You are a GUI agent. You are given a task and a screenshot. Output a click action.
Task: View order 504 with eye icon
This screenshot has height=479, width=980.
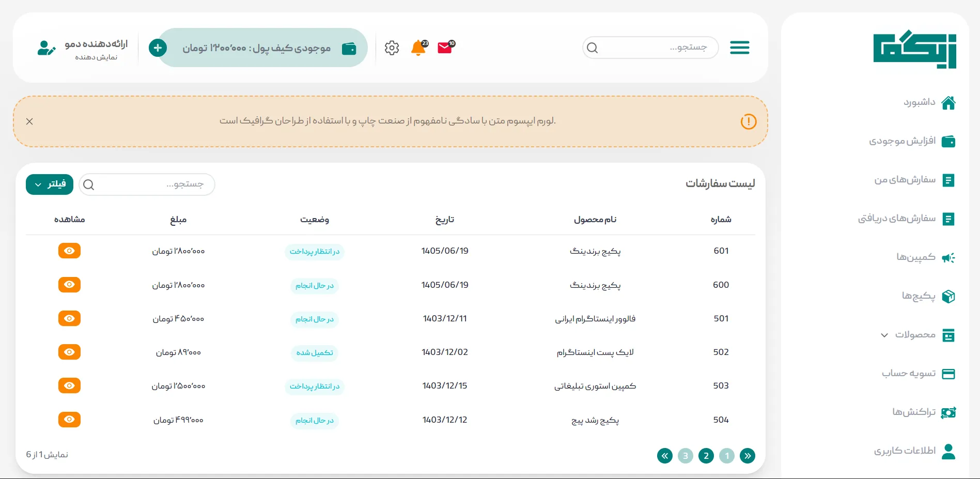click(69, 419)
